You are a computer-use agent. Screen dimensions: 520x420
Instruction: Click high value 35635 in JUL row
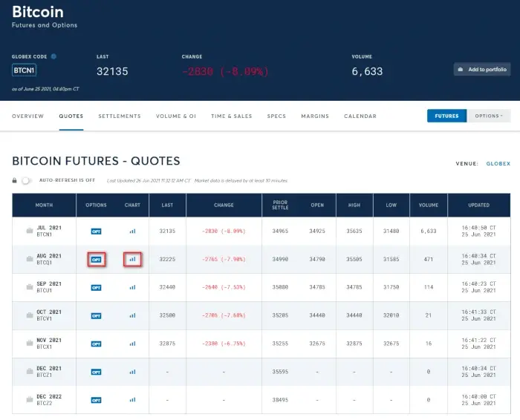tap(354, 232)
